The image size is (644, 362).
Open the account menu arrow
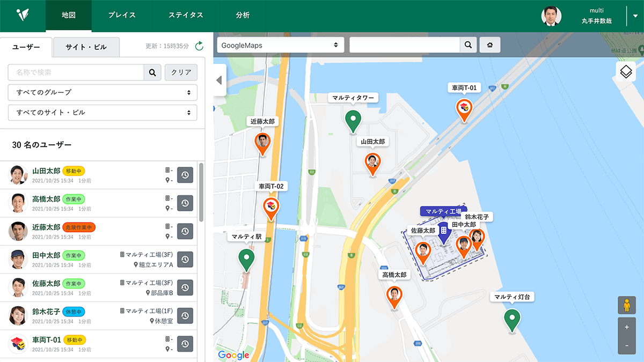tap(635, 16)
